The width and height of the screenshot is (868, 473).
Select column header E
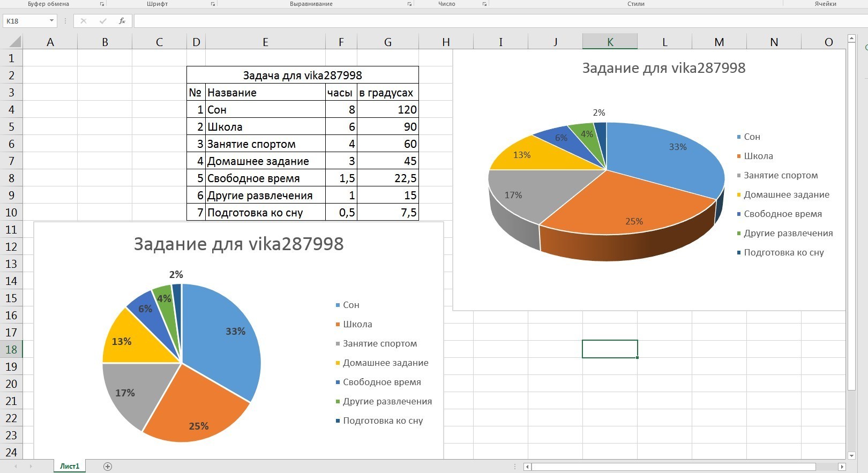tap(265, 42)
